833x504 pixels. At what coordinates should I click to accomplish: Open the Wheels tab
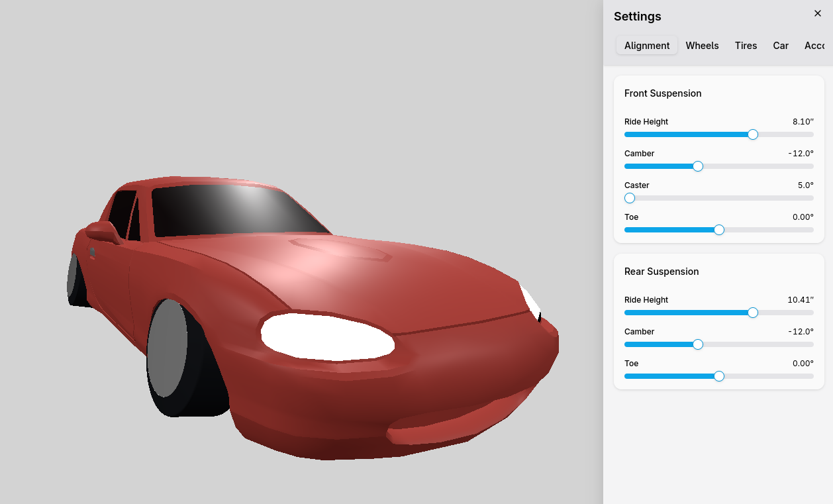(702, 46)
